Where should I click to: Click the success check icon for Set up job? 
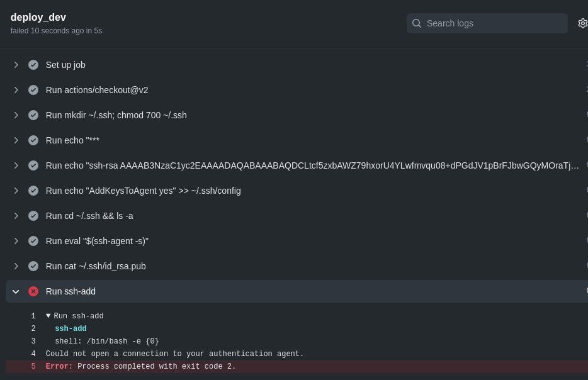point(33,65)
